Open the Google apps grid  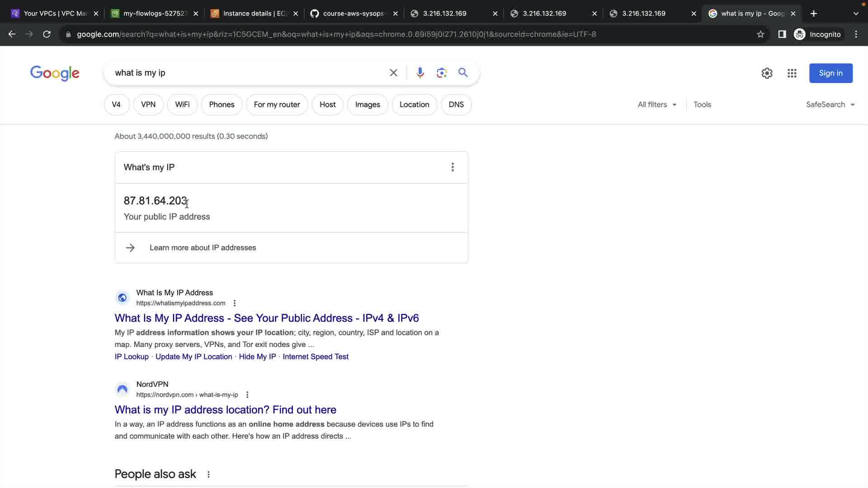click(x=792, y=73)
